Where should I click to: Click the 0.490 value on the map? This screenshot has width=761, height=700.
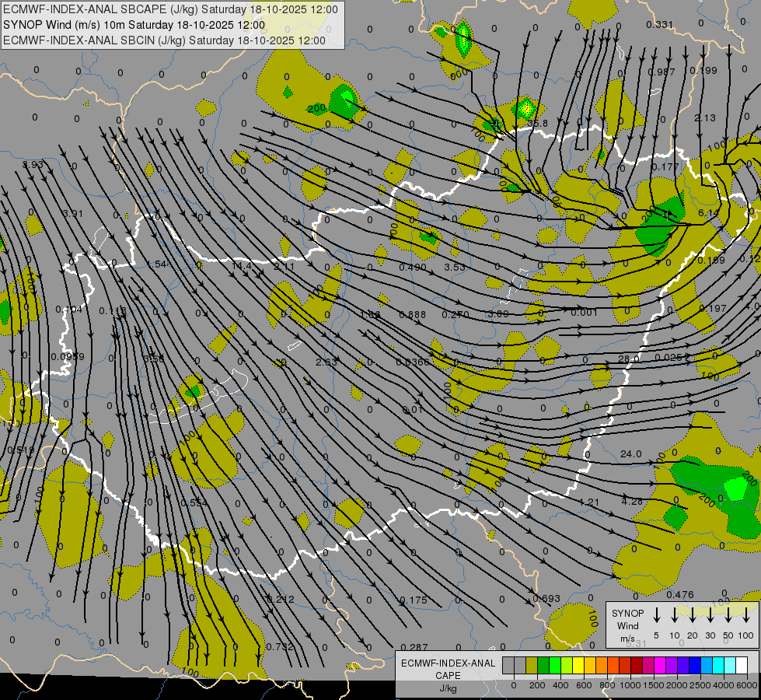point(413,267)
